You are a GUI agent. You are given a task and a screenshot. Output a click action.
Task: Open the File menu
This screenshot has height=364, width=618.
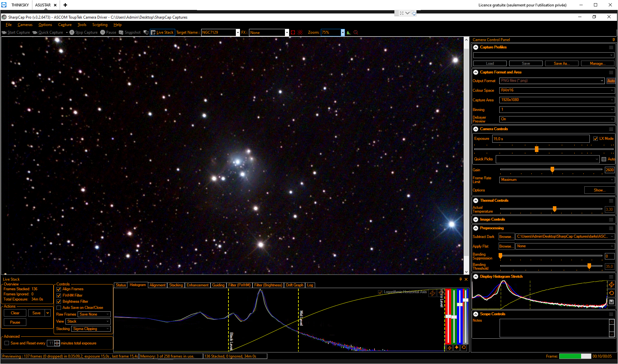click(9, 25)
